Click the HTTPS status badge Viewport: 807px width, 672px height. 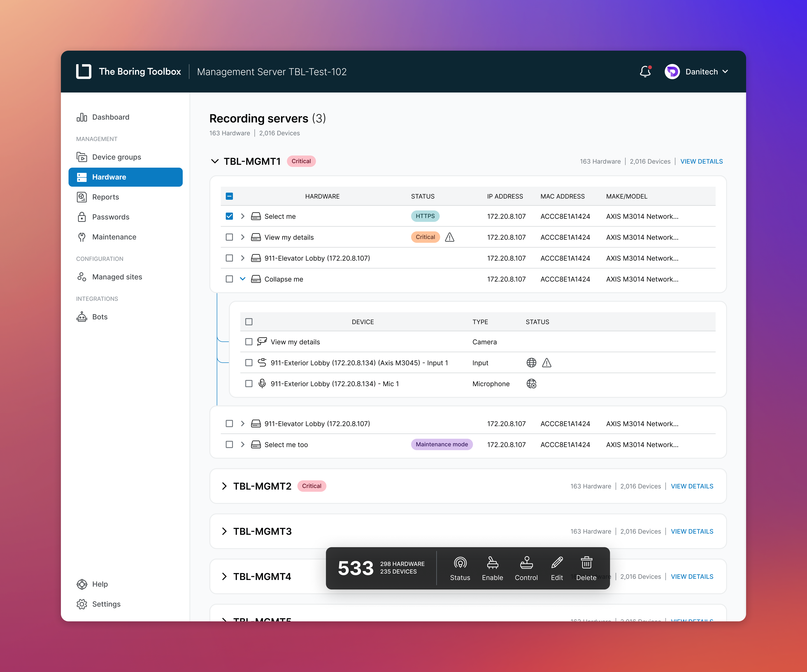pyautogui.click(x=425, y=216)
